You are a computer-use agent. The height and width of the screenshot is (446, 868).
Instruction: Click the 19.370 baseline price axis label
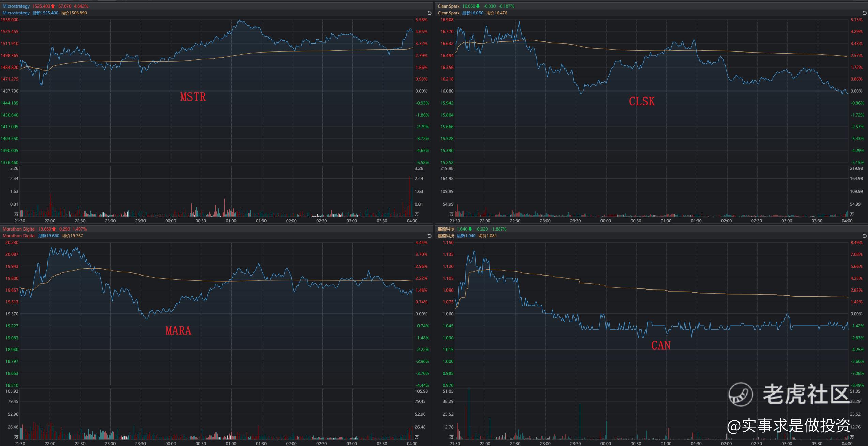[12, 314]
